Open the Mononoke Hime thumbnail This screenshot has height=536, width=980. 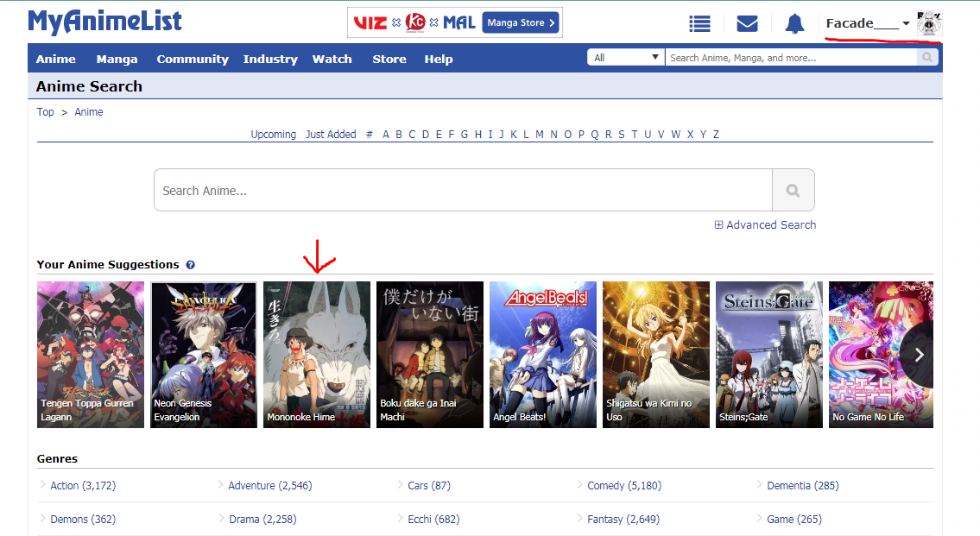click(x=317, y=354)
